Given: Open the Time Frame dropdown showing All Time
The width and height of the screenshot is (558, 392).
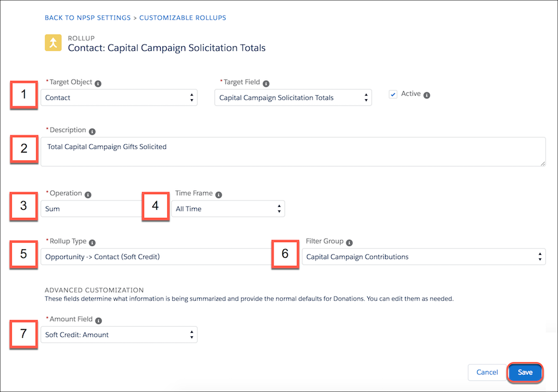Looking at the screenshot, I should tap(228, 209).
